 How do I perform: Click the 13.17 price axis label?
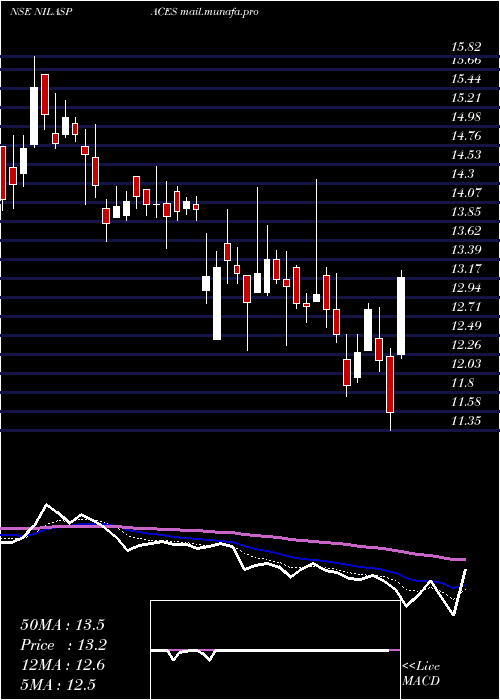pos(466,269)
